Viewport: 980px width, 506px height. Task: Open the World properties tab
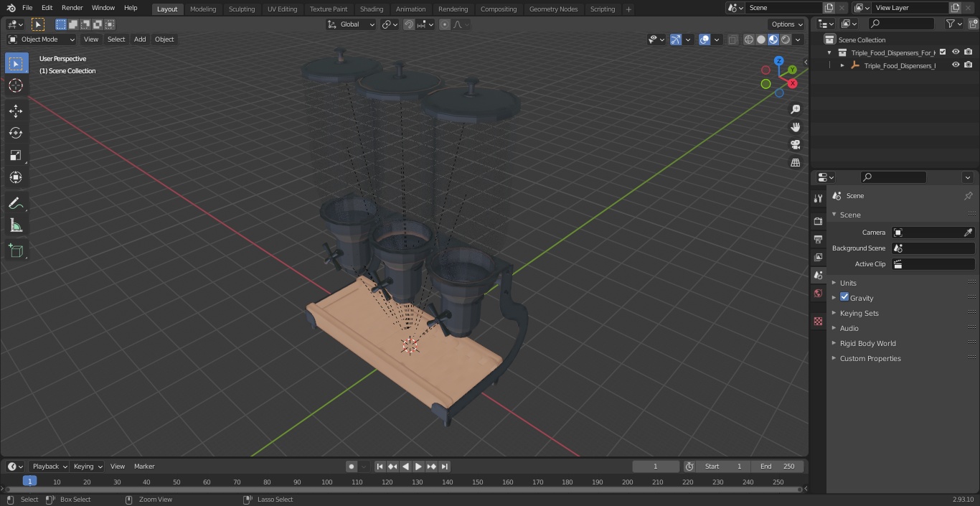[818, 293]
